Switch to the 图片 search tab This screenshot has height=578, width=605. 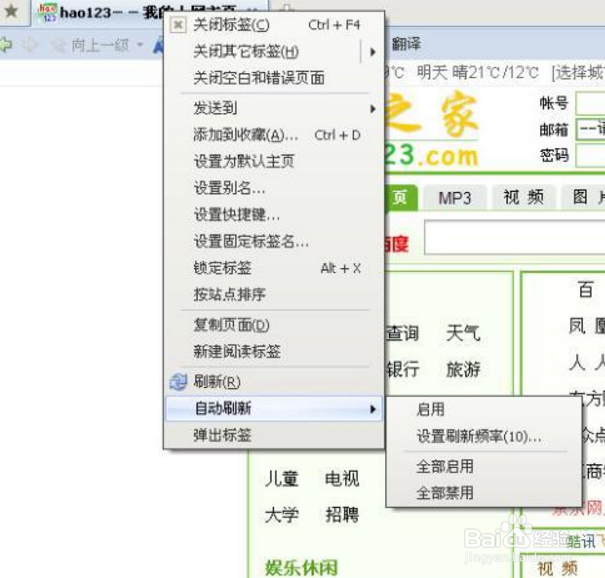point(584,198)
